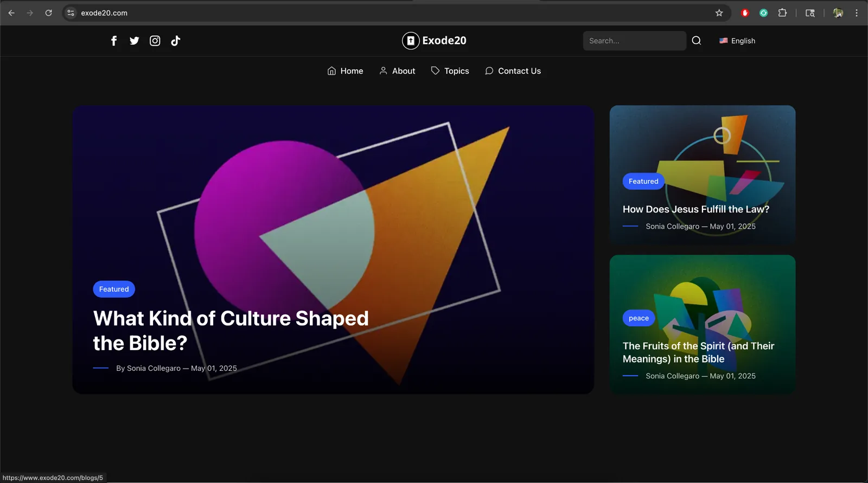Bookmark this page with the star icon
The width and height of the screenshot is (868, 483).
coord(719,13)
